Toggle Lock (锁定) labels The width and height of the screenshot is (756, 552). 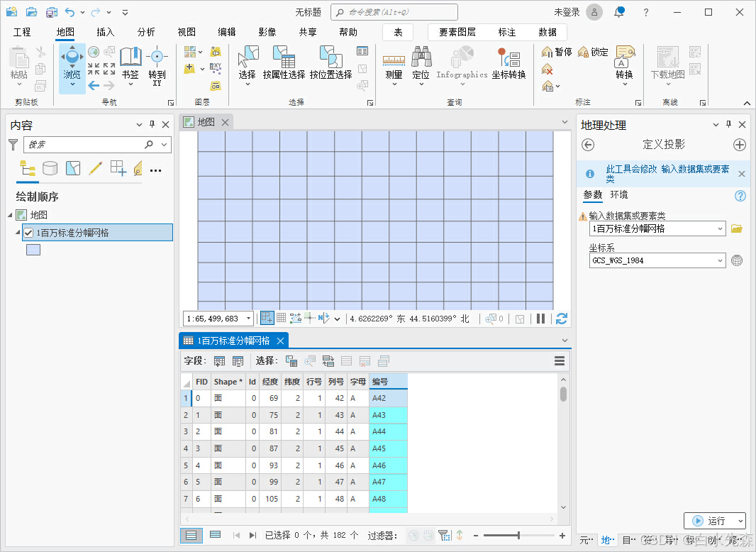point(593,52)
